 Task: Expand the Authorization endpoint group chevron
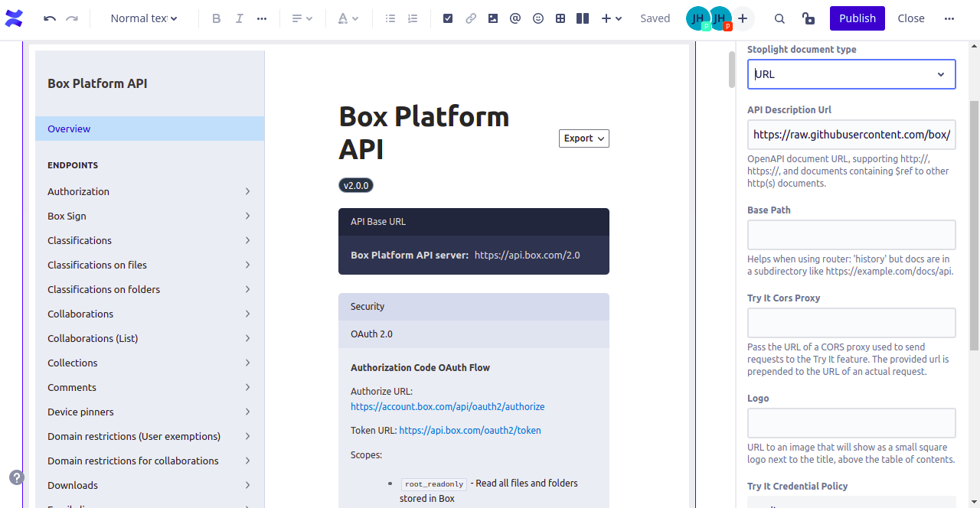click(247, 191)
